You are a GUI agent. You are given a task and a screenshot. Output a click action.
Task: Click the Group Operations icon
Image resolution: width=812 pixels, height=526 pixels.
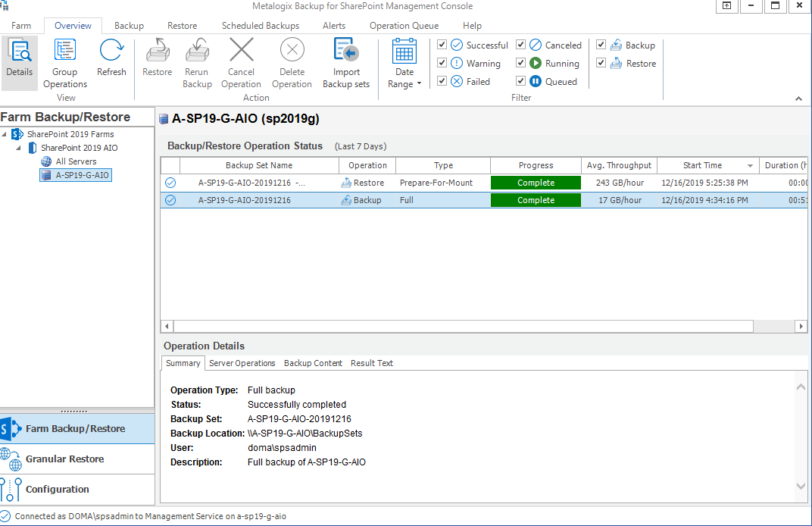click(64, 52)
